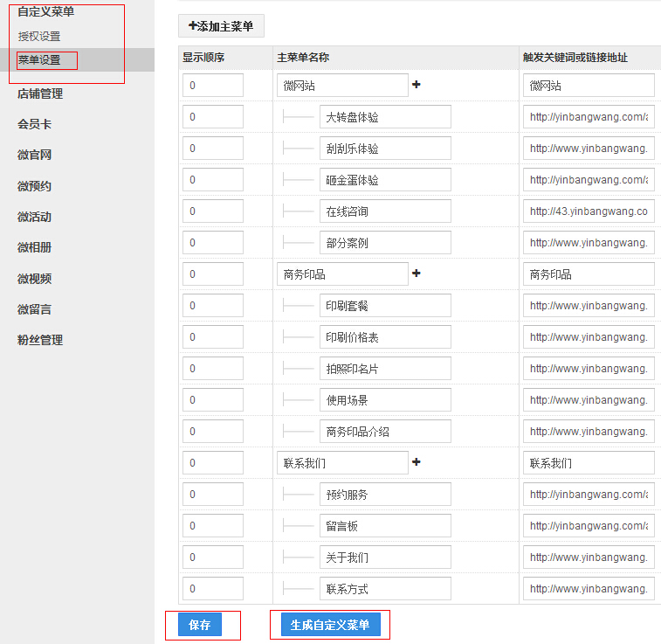The image size is (661, 644).
Task: Click the 刮刮乐体验 name field
Action: tap(384, 149)
